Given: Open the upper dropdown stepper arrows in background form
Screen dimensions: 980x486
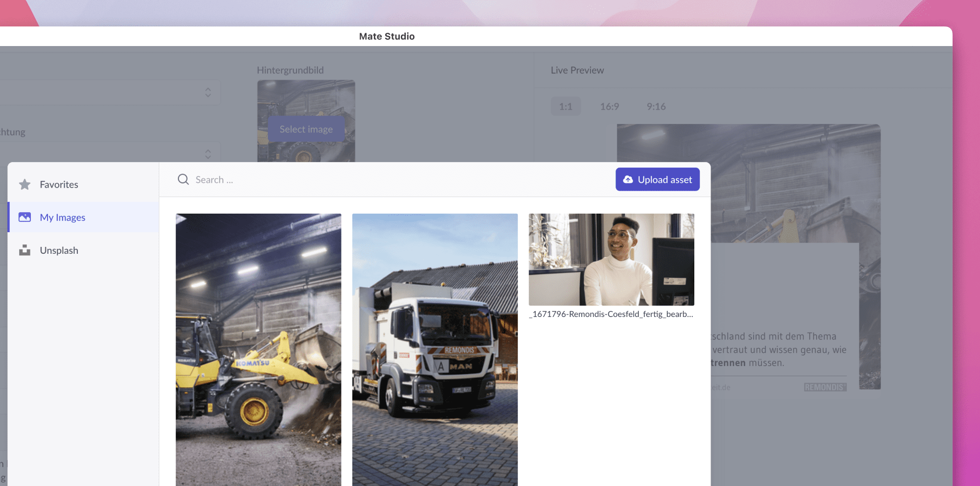Looking at the screenshot, I should pos(208,92).
